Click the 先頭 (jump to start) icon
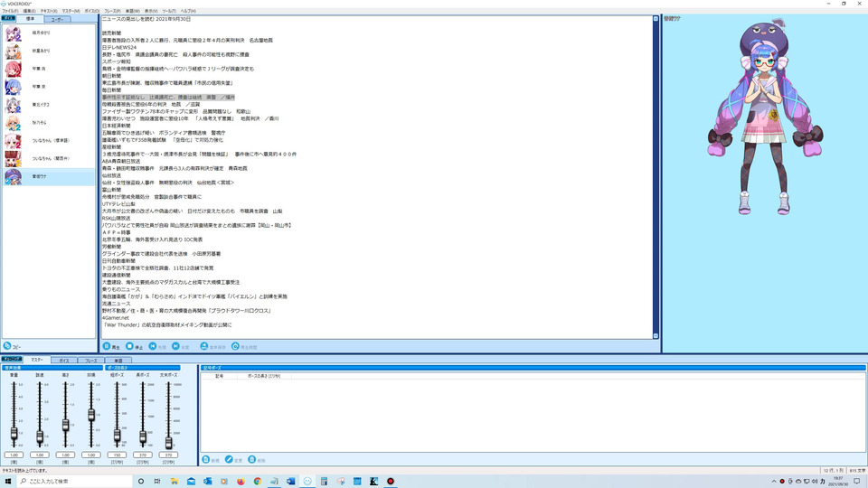The width and height of the screenshot is (868, 488). (153, 346)
